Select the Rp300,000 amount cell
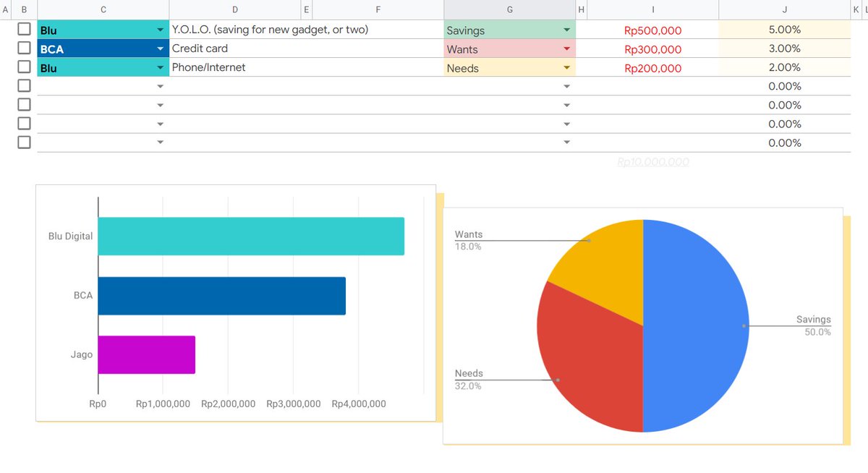Viewport: 868px width, 473px height. pos(653,49)
